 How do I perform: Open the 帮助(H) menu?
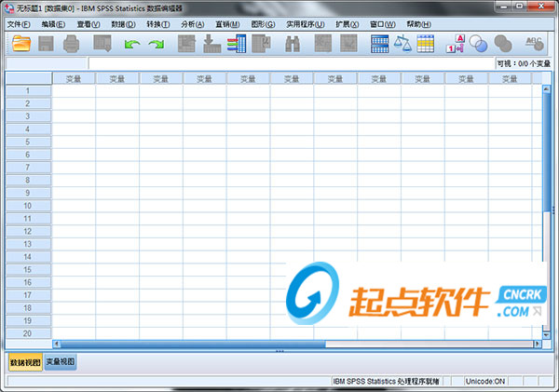tap(419, 24)
